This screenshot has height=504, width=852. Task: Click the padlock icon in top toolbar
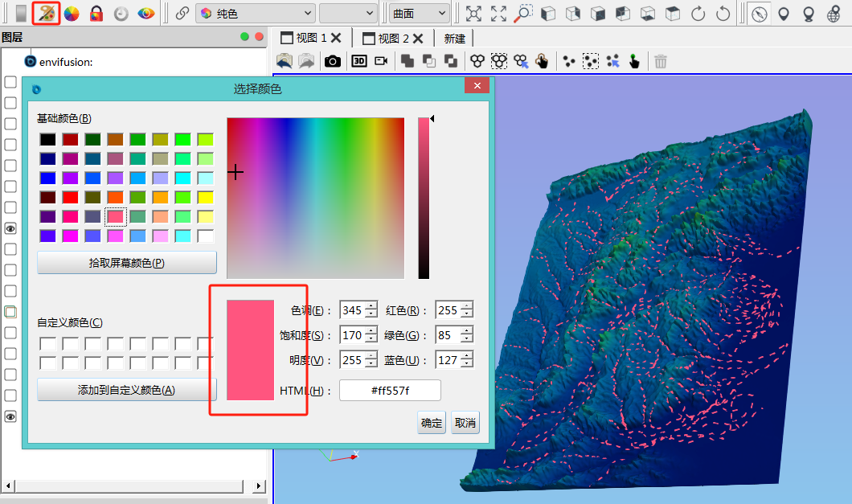pos(96,13)
